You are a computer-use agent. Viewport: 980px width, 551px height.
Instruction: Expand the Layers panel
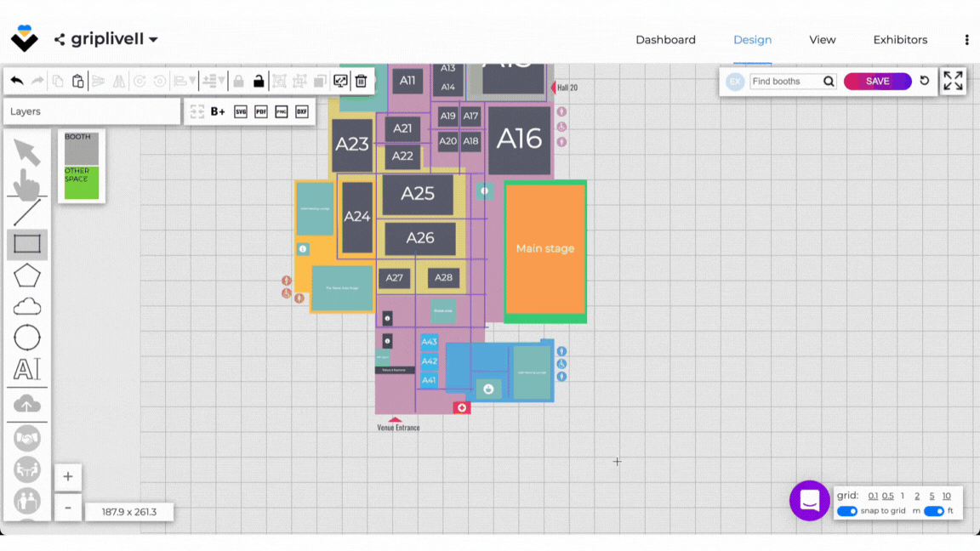click(x=90, y=111)
